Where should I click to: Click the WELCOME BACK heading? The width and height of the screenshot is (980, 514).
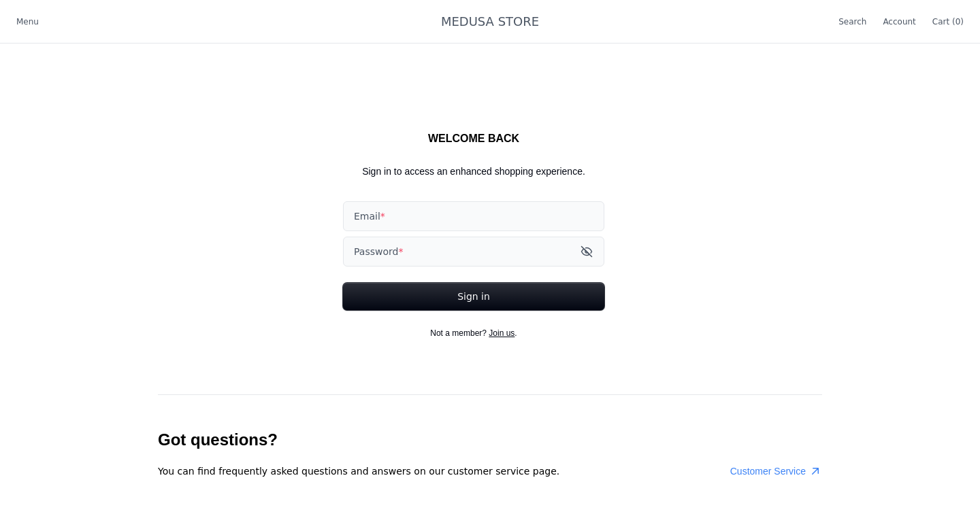[474, 139]
